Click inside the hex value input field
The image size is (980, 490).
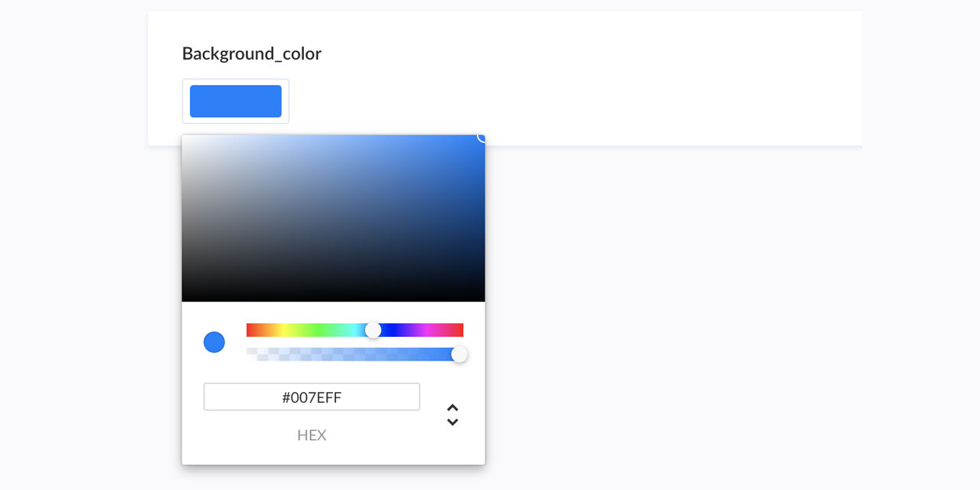tap(311, 397)
